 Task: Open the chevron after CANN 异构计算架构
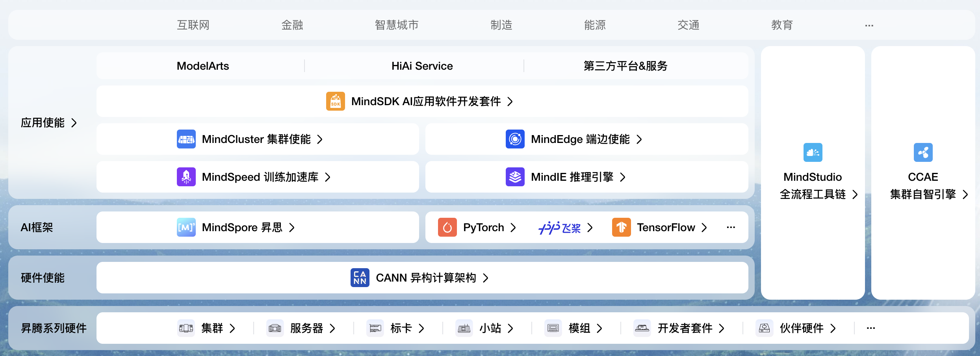point(486,278)
